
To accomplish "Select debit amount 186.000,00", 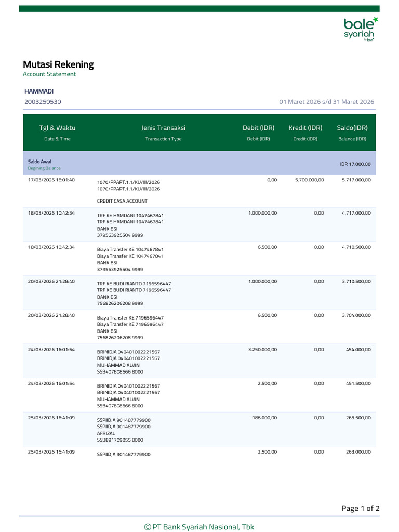I will 264,418.
